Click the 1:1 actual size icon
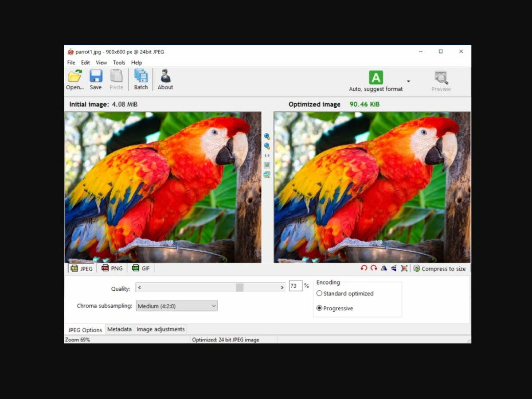This screenshot has height=399, width=532. 266,156
